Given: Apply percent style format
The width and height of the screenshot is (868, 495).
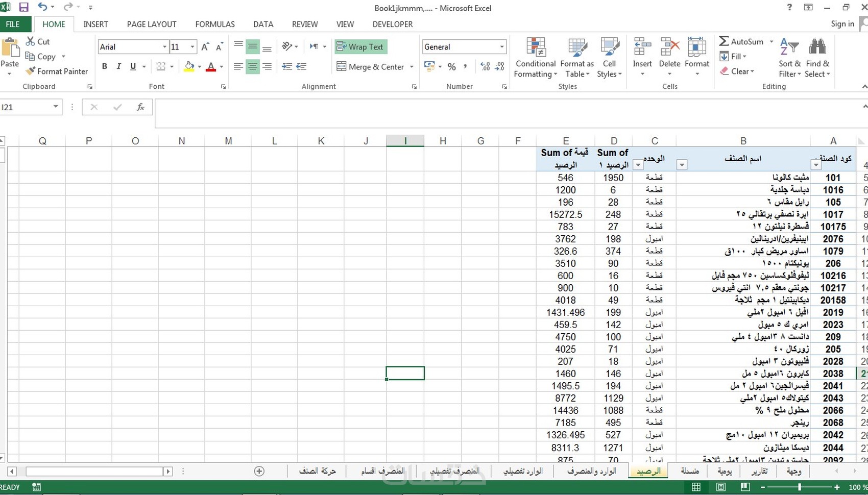Looking at the screenshot, I should (451, 66).
